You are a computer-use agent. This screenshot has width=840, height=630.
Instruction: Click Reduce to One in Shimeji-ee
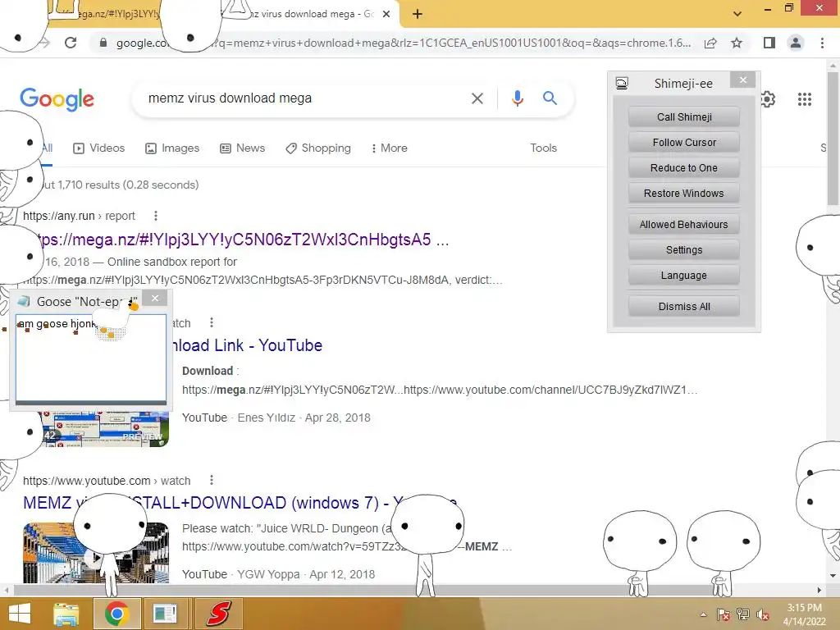(x=684, y=168)
